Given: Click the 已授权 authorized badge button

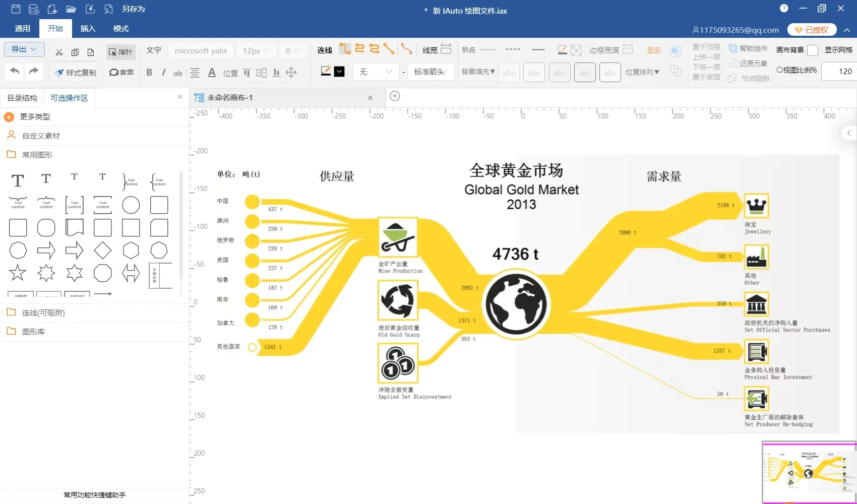Looking at the screenshot, I should 812,30.
